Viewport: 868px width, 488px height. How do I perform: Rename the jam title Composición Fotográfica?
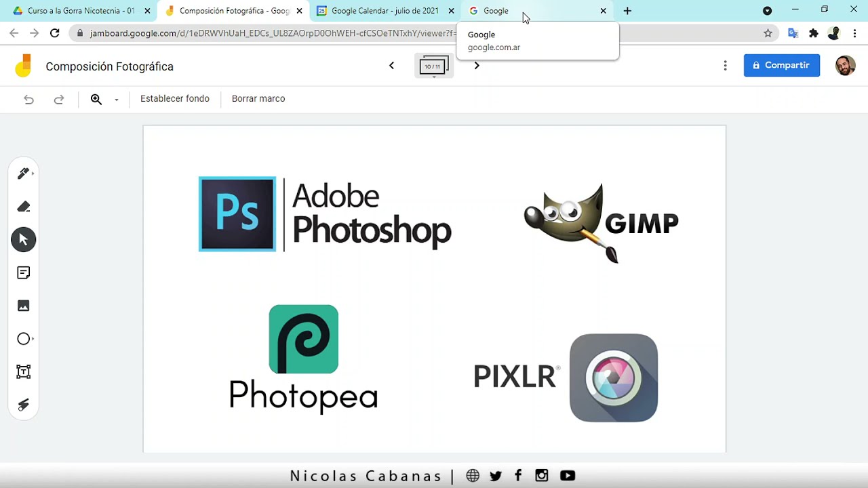click(x=110, y=66)
